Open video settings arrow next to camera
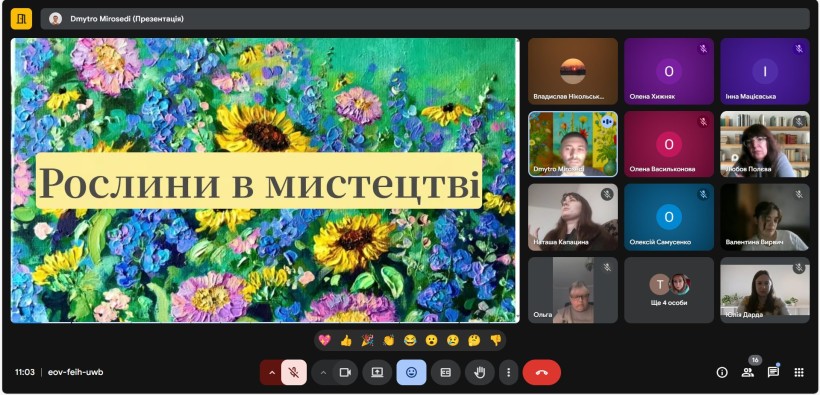 pyautogui.click(x=323, y=373)
